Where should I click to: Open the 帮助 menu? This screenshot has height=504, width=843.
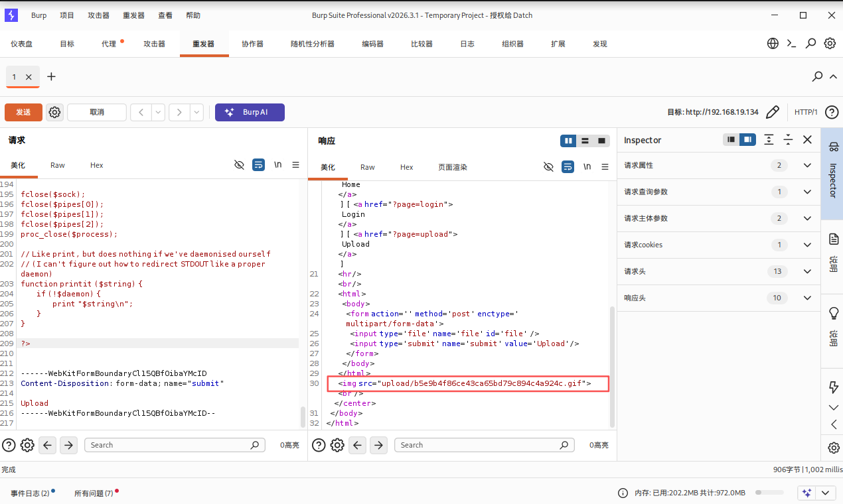click(193, 15)
